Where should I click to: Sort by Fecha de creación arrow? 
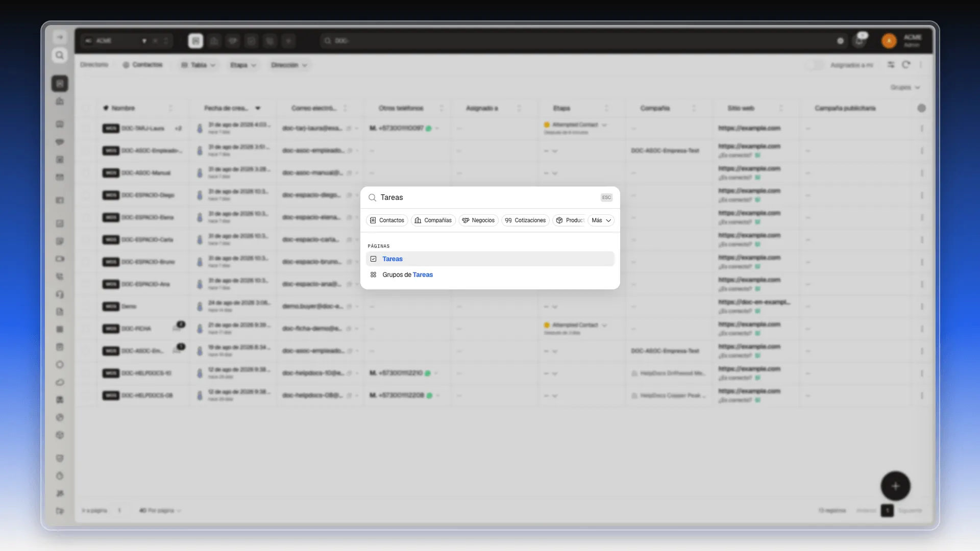point(258,108)
